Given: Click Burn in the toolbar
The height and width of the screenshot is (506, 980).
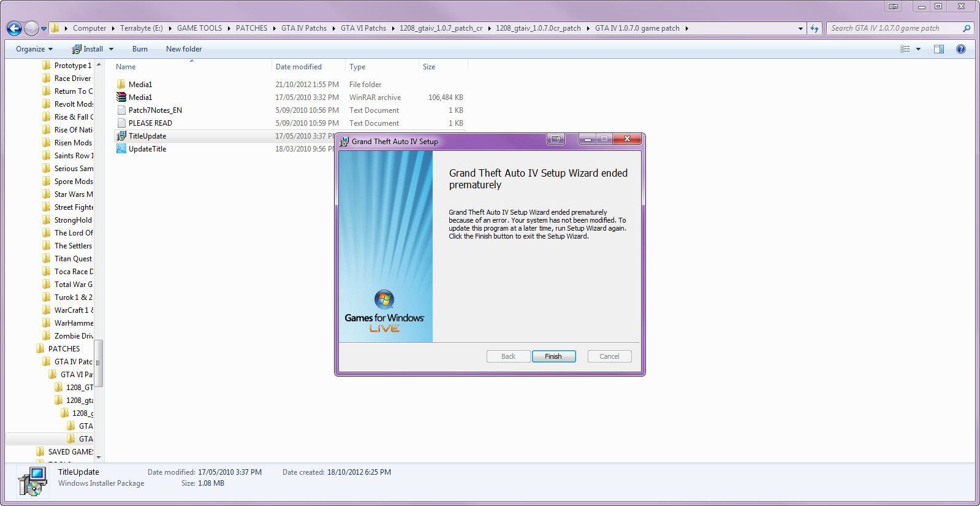Looking at the screenshot, I should pos(140,49).
